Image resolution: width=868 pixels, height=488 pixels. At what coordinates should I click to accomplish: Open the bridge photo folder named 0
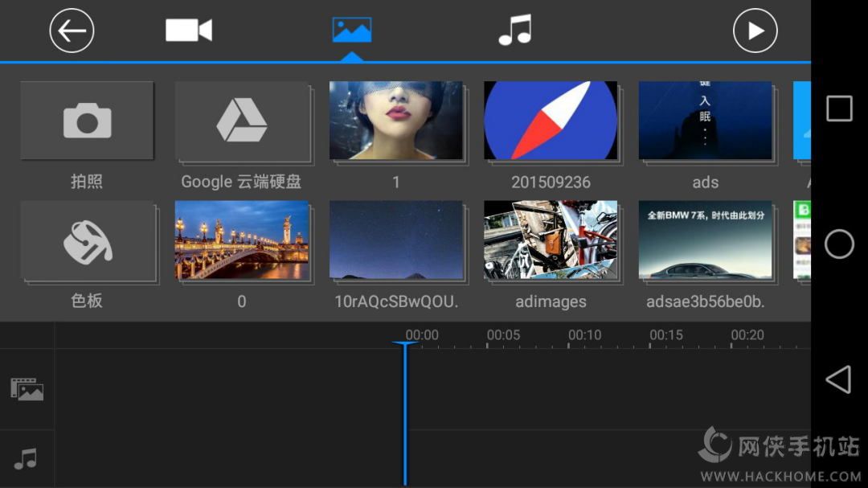click(x=241, y=240)
